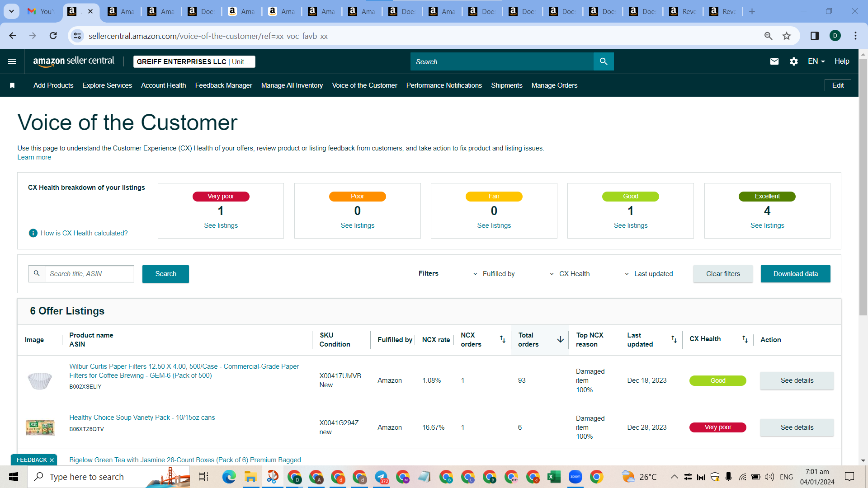Sort by Last updated column arrows

point(674,339)
